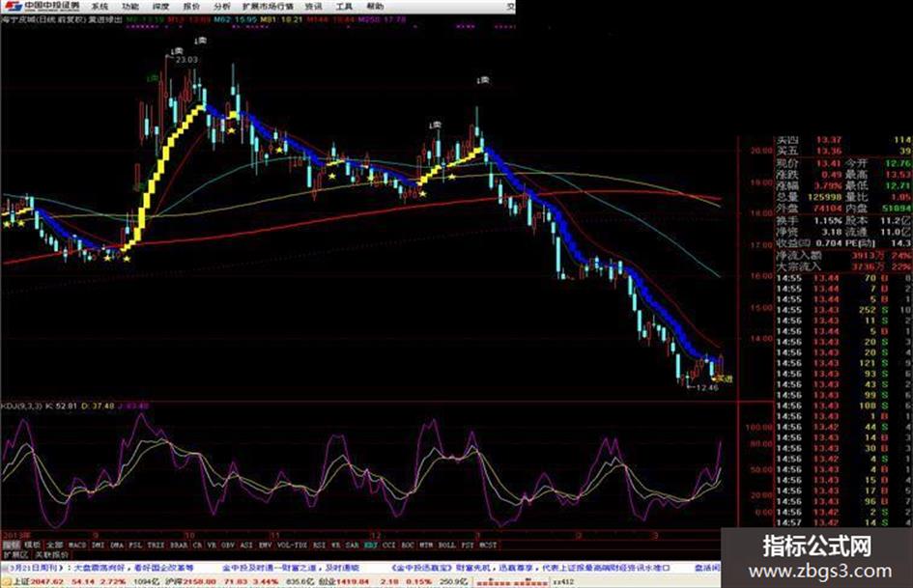This screenshot has height=588, width=913.
Task: Open the 报价 menu
Action: pyautogui.click(x=191, y=7)
